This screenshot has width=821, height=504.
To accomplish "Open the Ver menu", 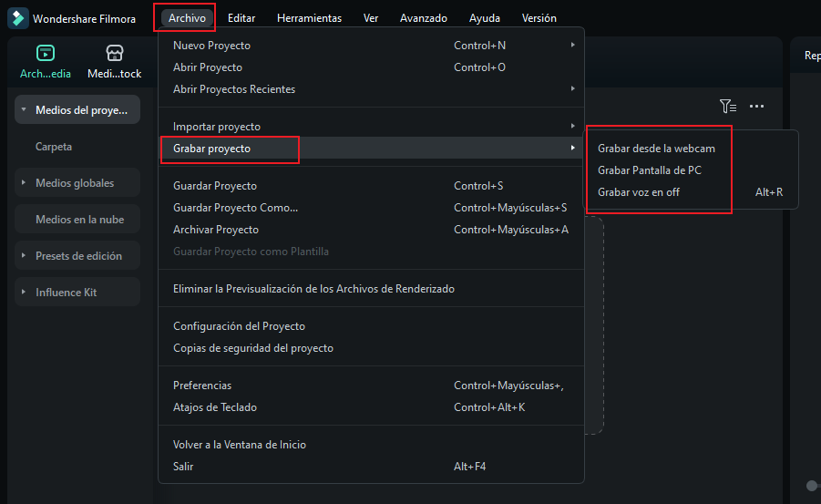I will [371, 18].
